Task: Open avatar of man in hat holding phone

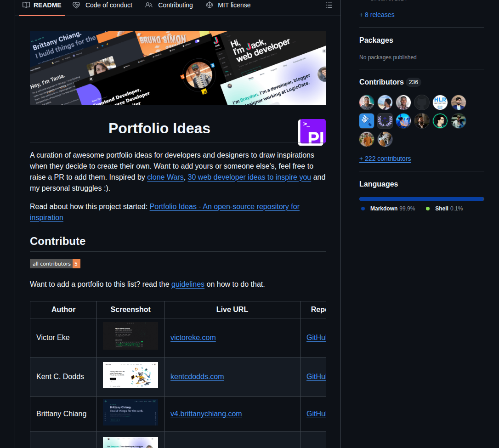Action: (x=459, y=121)
